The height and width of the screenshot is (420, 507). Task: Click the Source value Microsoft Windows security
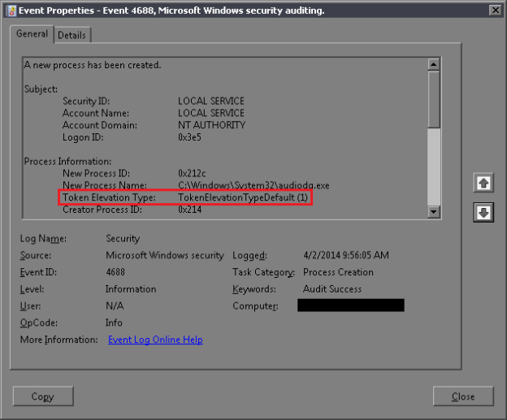164,255
